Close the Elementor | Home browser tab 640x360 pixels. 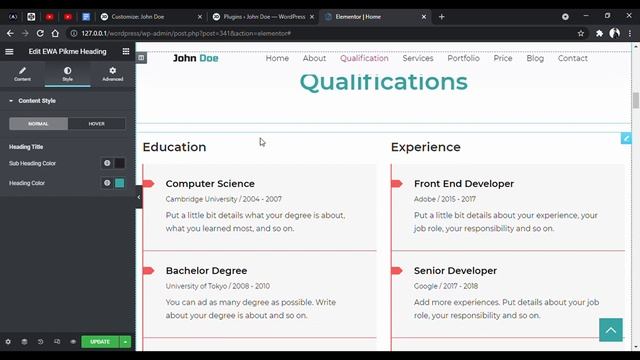click(x=424, y=17)
